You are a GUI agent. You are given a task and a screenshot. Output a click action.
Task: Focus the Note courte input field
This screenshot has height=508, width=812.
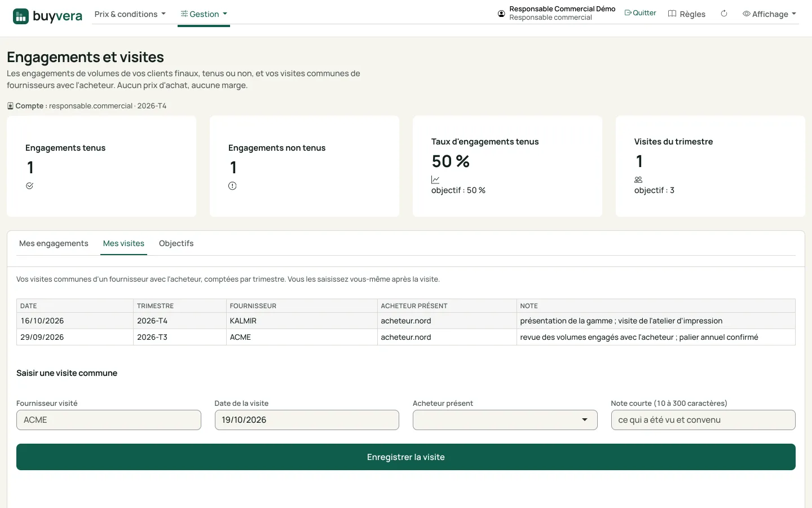[703, 420]
